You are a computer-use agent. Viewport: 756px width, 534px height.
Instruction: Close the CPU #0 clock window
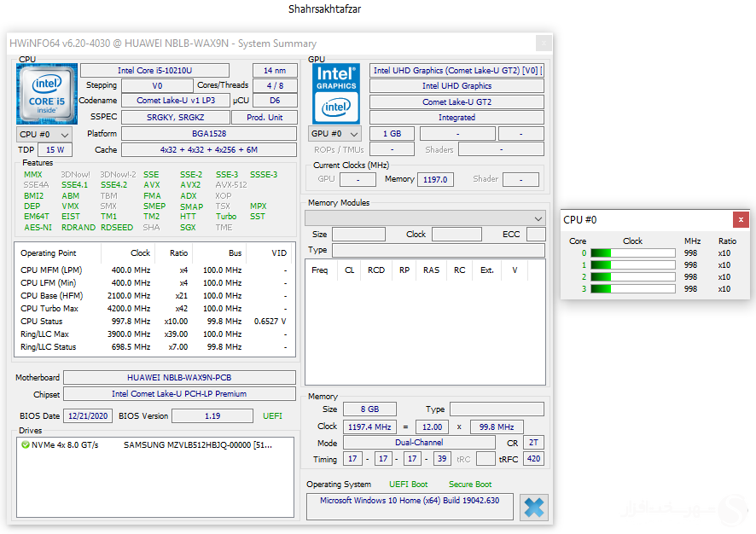(x=741, y=220)
